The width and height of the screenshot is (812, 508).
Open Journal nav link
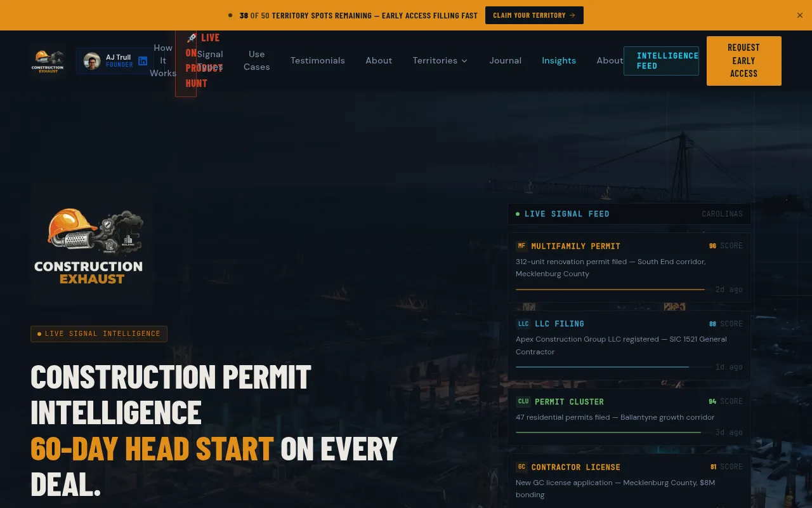(505, 60)
